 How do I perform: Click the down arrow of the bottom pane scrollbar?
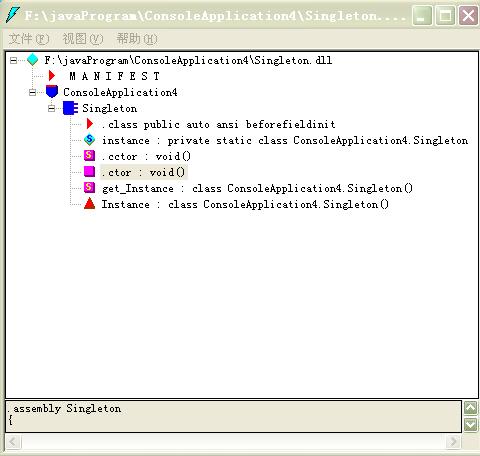click(470, 425)
